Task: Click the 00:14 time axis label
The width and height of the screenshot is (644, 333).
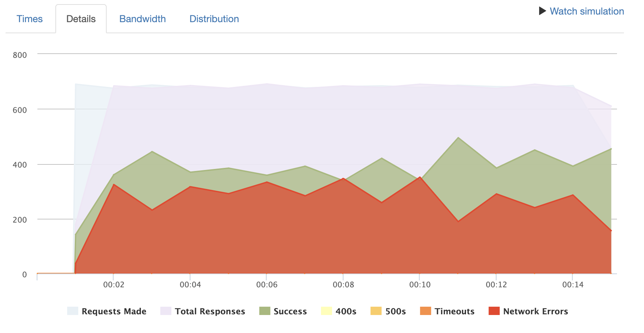Action: pos(573,285)
